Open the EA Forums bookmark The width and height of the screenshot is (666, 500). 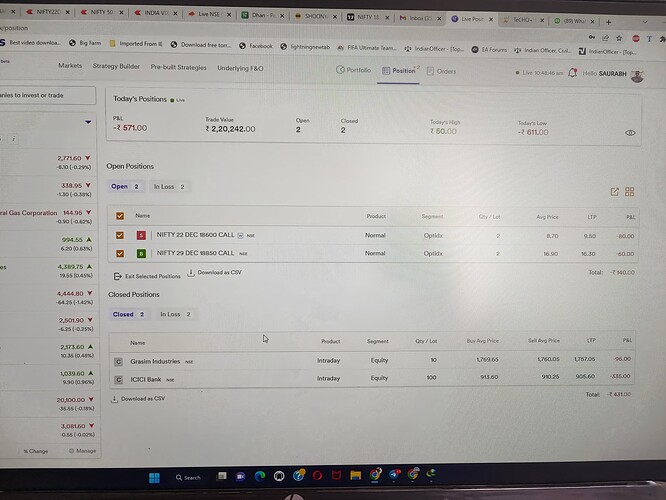(x=489, y=50)
